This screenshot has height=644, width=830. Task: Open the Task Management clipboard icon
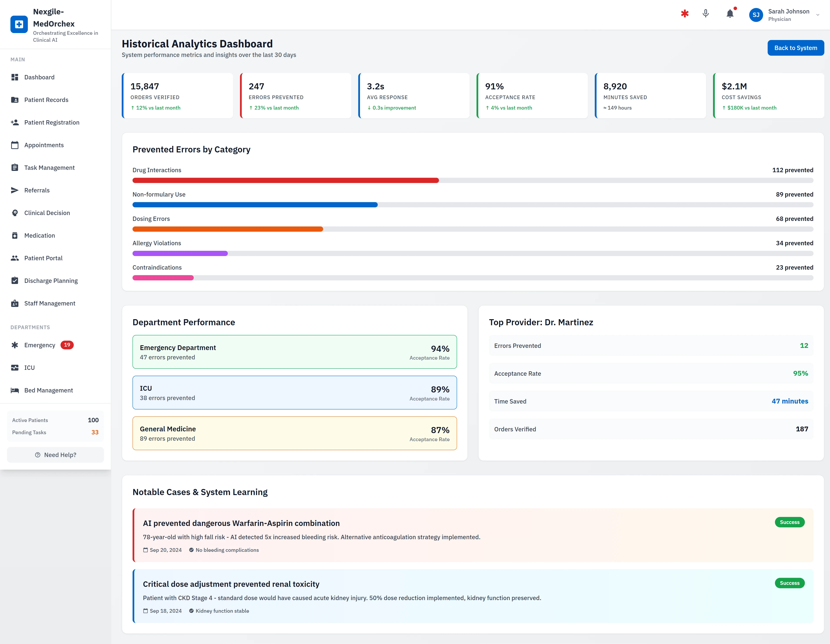(15, 167)
